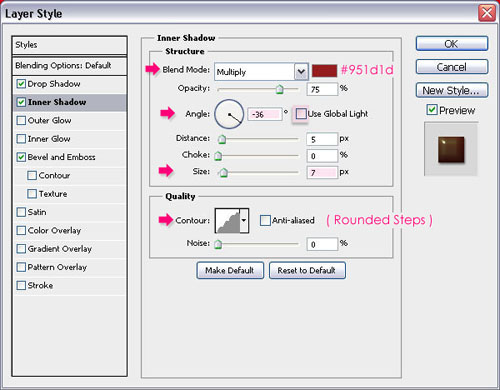
Task: Click the New Style... button
Action: tap(452, 90)
